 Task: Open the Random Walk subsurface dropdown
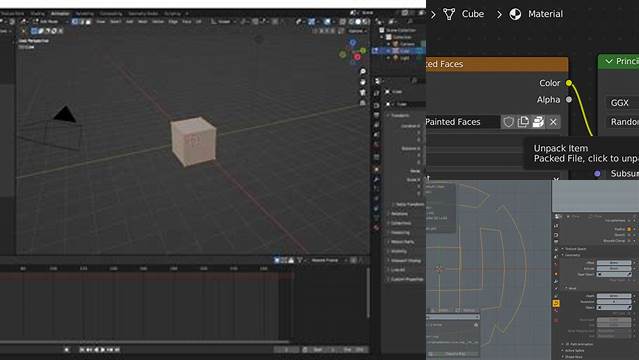coord(623,122)
